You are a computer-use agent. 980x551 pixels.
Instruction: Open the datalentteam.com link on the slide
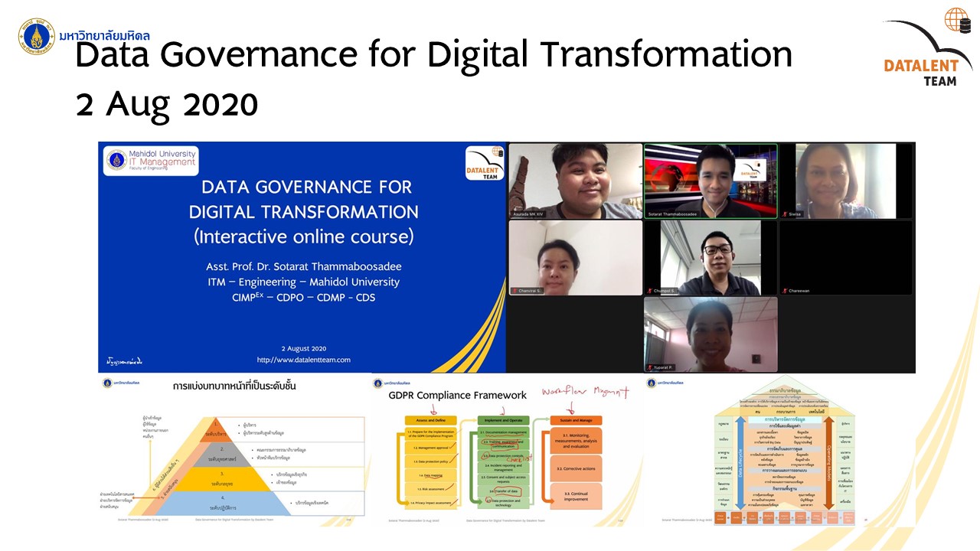pos(303,360)
